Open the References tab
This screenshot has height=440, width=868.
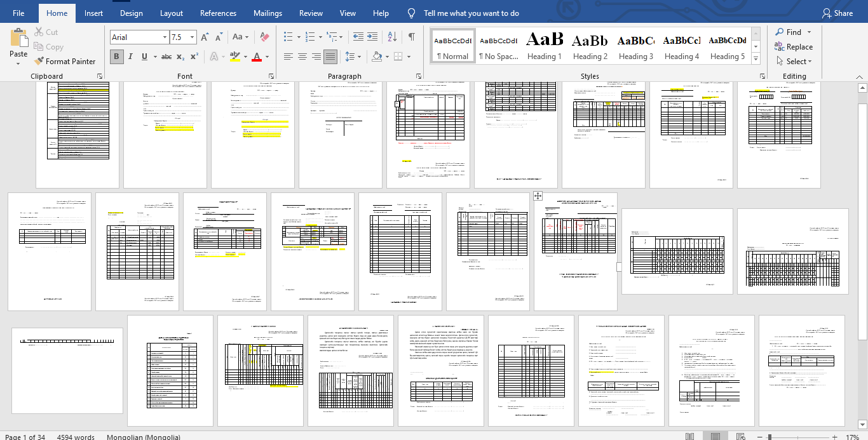(218, 13)
